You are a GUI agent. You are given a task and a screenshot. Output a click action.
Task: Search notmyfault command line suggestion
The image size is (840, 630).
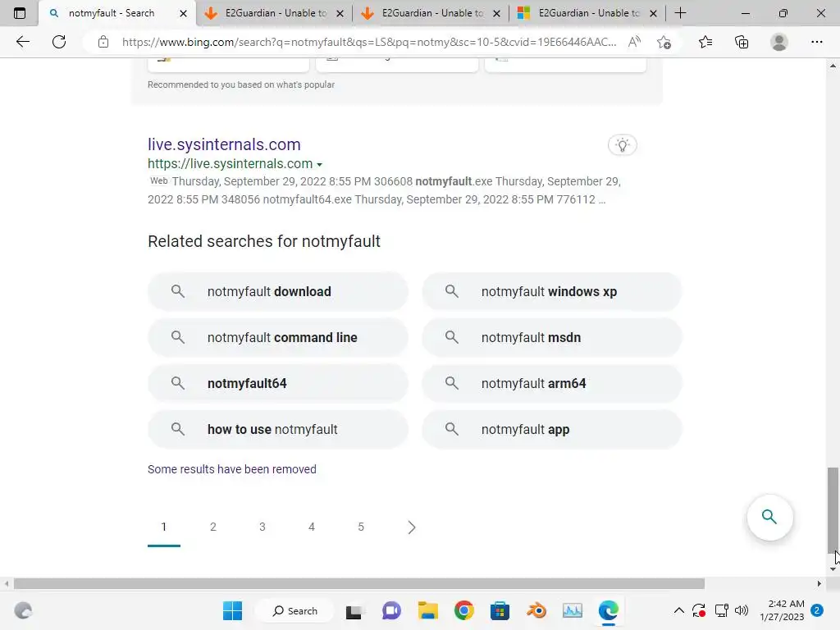click(x=277, y=337)
